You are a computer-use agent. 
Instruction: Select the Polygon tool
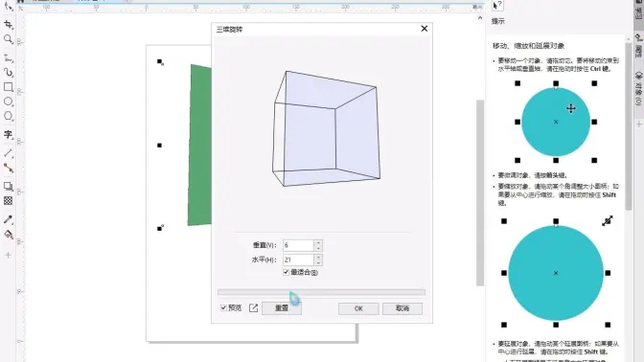click(x=9, y=116)
